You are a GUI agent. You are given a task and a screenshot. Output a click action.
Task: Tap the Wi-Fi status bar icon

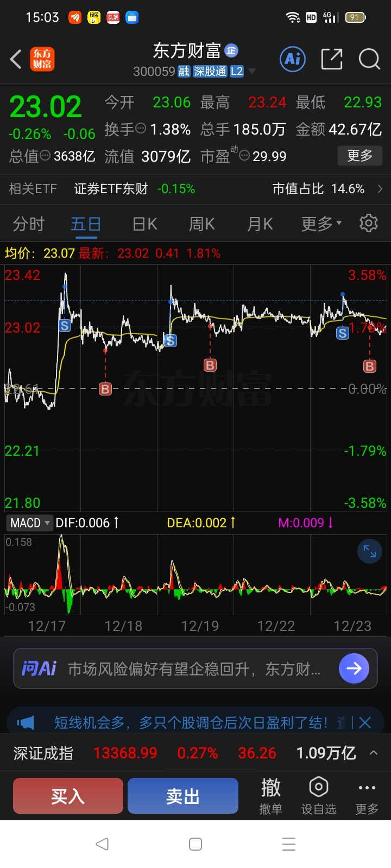(293, 17)
